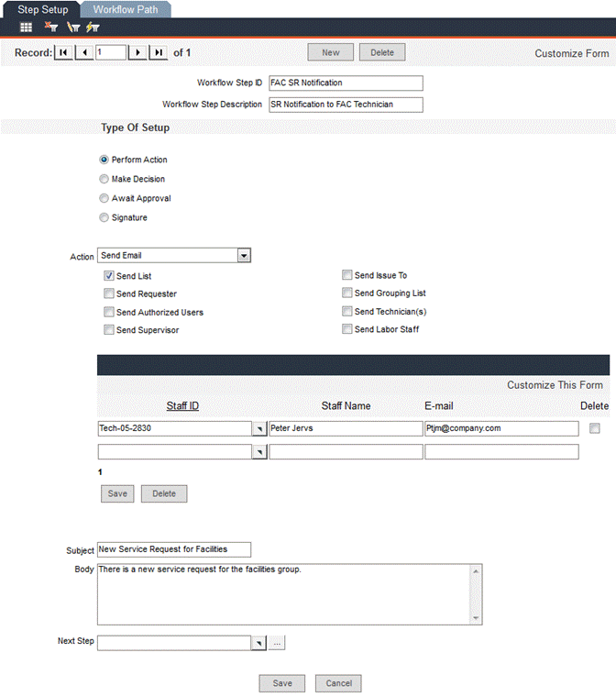Screen dimensions: 616x697
Task: Select the Await Approval radio button
Action: (x=104, y=198)
